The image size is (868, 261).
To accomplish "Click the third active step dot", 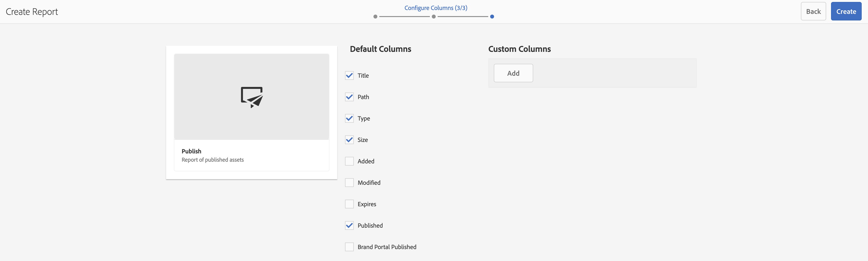I will click(492, 17).
